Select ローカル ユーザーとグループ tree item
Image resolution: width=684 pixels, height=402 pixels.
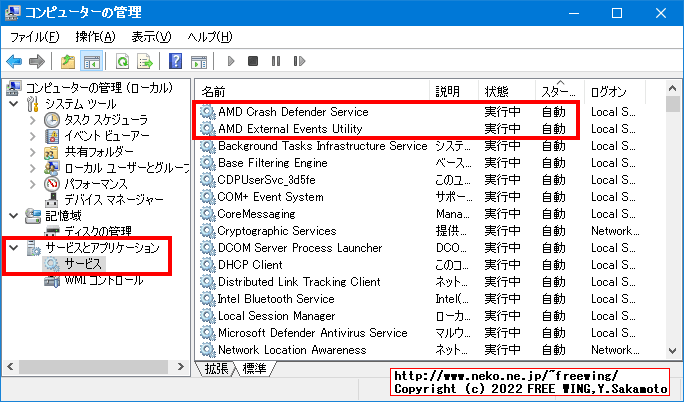pyautogui.click(x=127, y=168)
